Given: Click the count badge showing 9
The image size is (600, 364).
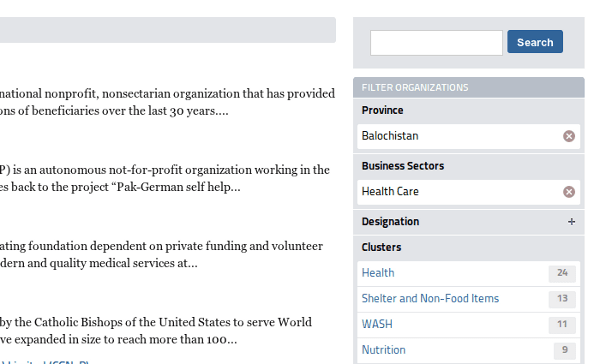Looking at the screenshot, I should click(x=564, y=350).
